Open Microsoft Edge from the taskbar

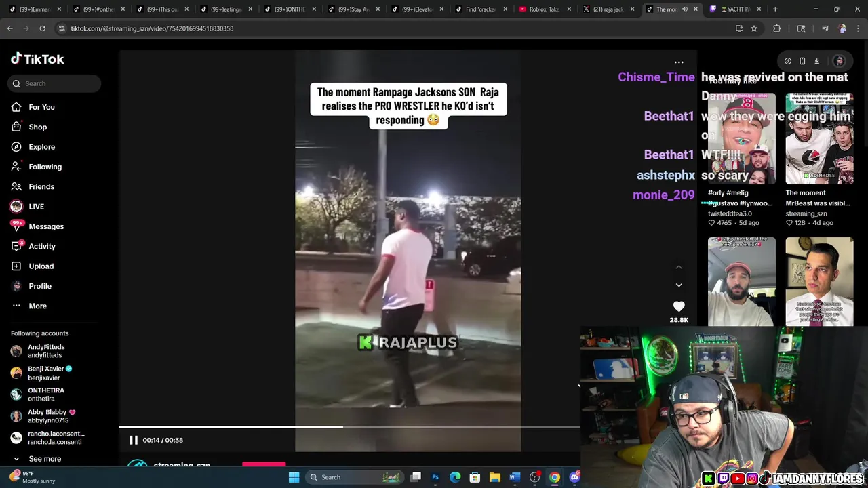455,477
